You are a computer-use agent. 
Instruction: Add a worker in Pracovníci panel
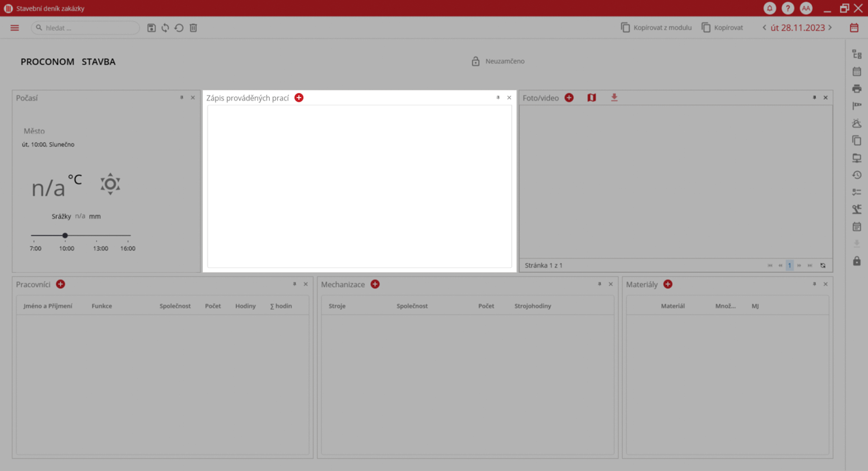61,284
